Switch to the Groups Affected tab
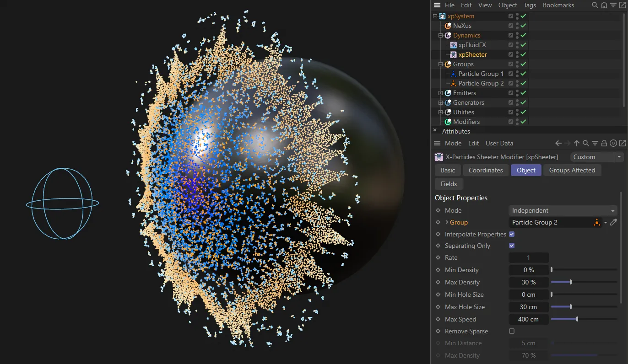This screenshot has height=364, width=628. click(572, 170)
